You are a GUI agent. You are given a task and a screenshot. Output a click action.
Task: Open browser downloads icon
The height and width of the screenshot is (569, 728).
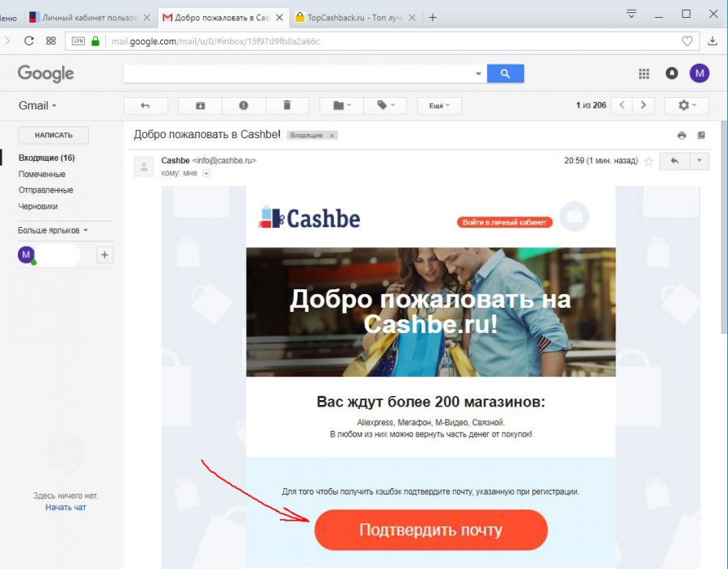click(712, 40)
